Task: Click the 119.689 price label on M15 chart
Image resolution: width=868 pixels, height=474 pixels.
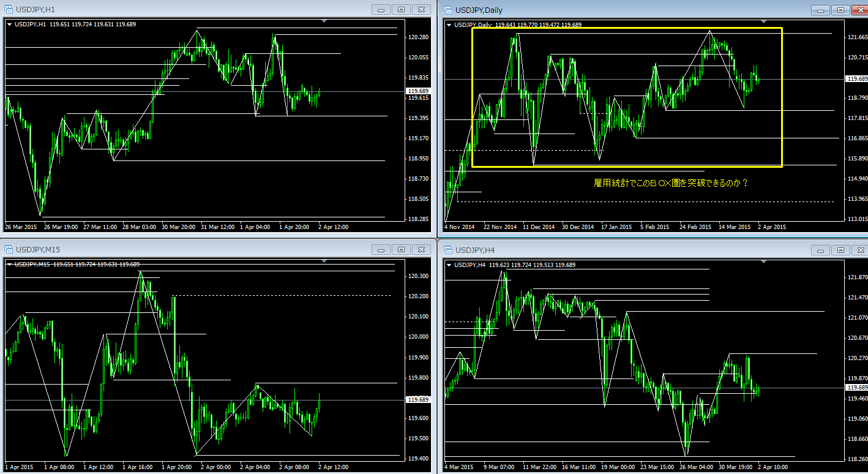Action: click(x=418, y=399)
